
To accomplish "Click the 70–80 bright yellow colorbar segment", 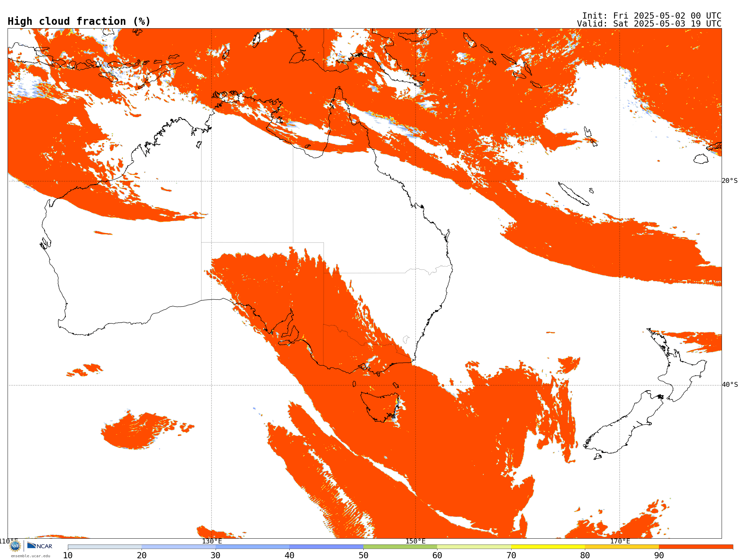I will (548, 547).
